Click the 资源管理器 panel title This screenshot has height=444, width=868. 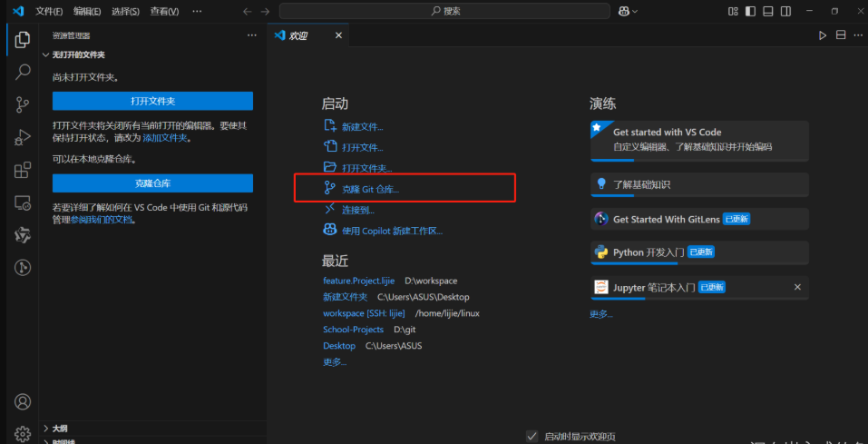click(x=72, y=35)
